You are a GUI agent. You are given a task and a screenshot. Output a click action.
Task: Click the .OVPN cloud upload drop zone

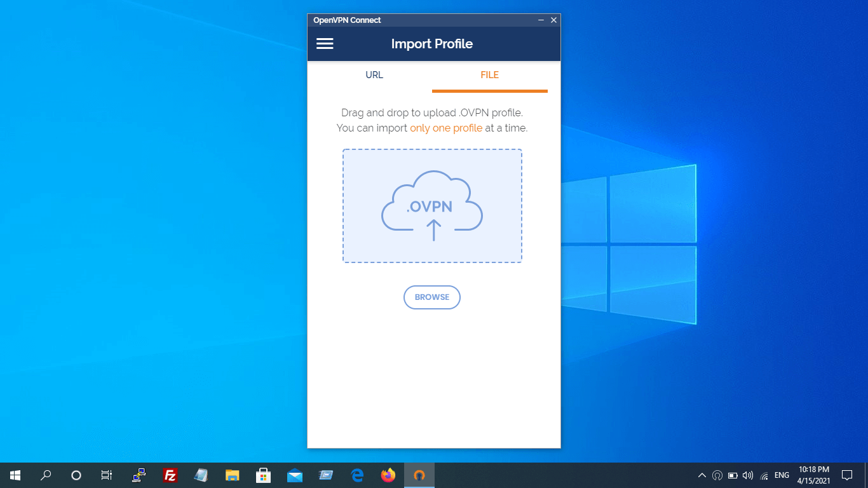[x=432, y=206]
